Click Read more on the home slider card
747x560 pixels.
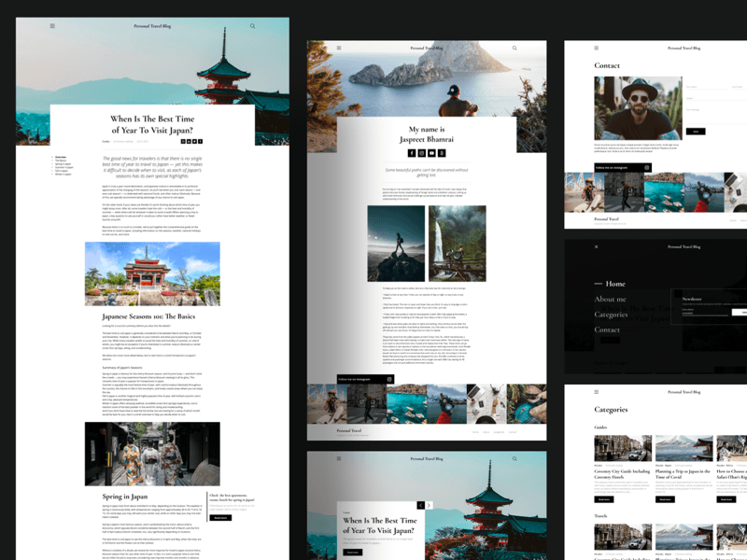pos(353,553)
